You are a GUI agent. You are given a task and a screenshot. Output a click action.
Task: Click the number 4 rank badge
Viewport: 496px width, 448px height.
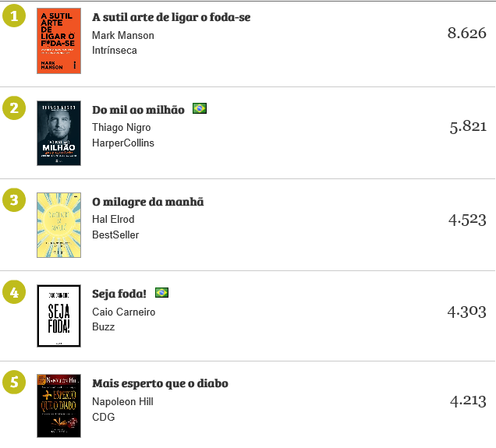(x=13, y=292)
